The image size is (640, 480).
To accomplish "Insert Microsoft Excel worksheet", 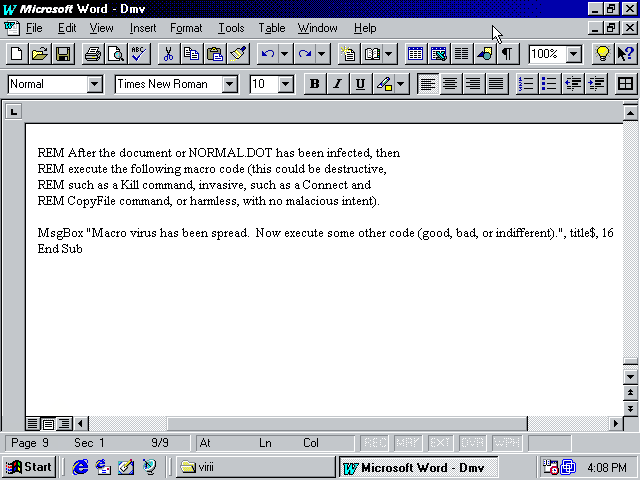I will coord(438,54).
